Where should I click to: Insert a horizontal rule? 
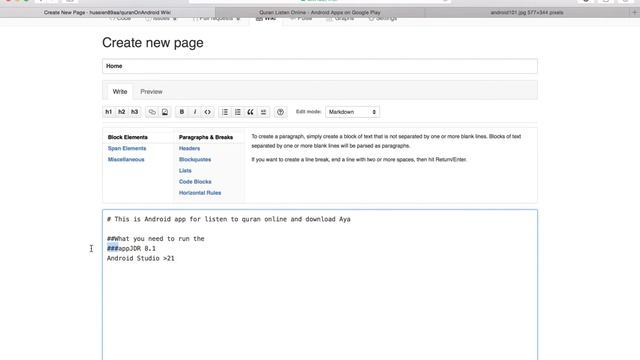(x=264, y=112)
